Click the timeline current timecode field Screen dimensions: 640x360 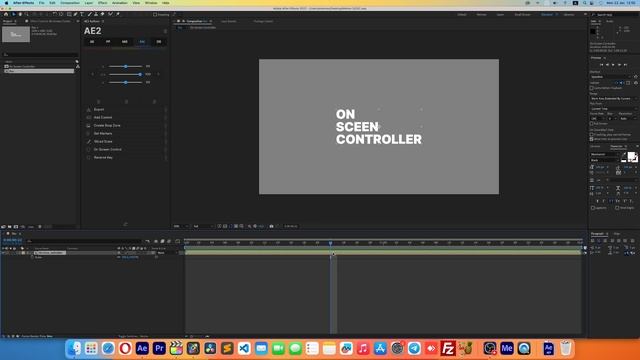pos(12,240)
